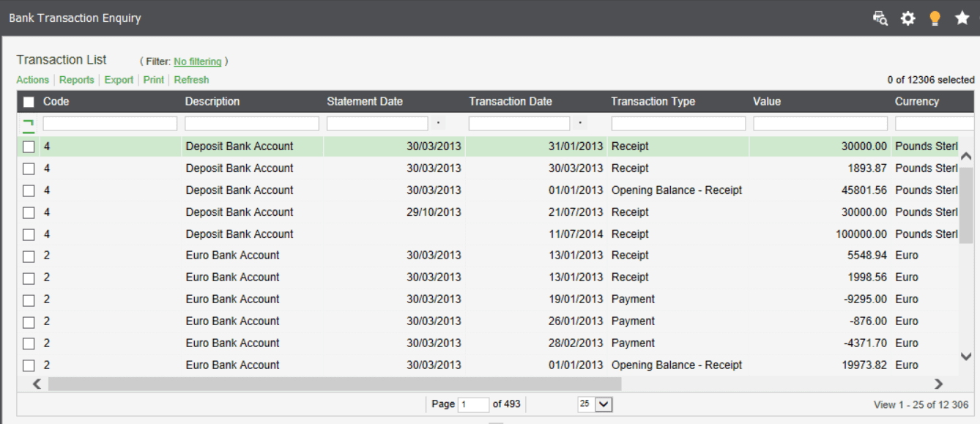Click the horizontal scrollbar thumb
The image size is (980, 424).
click(x=335, y=384)
